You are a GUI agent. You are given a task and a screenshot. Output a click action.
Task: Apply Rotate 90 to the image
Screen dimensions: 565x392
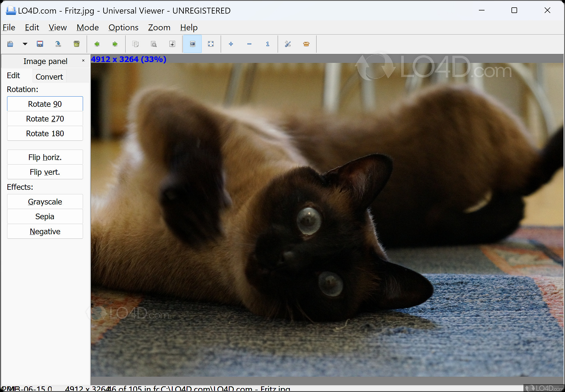45,104
